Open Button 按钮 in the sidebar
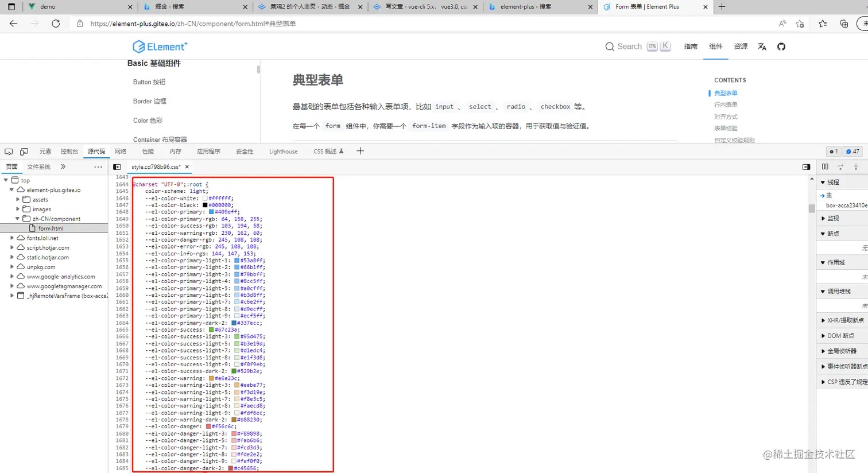 coord(149,82)
